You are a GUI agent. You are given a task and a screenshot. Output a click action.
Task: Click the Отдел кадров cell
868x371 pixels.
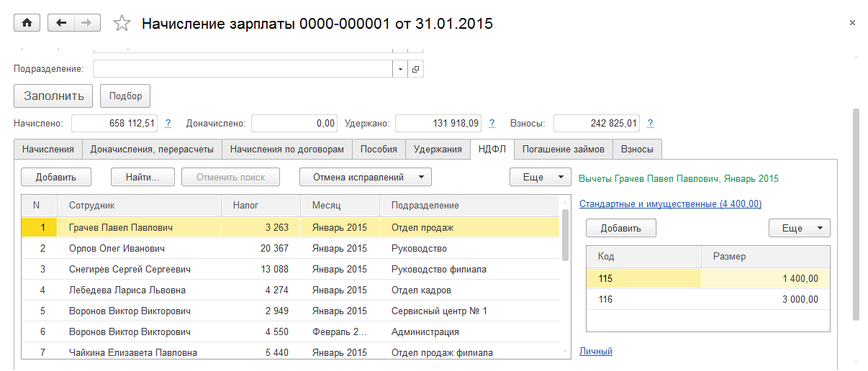pyautogui.click(x=469, y=290)
